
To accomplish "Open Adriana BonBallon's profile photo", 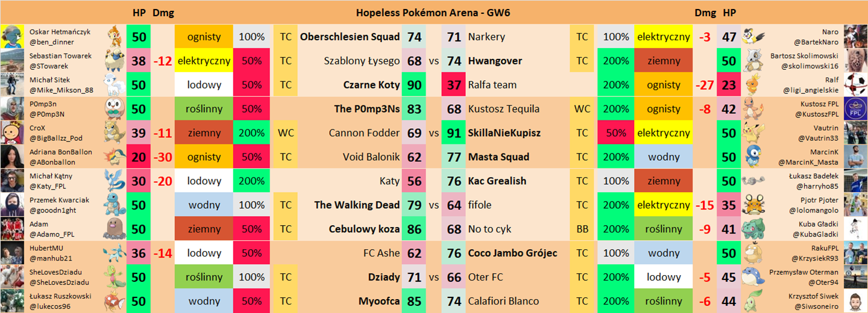I will 12,156.
